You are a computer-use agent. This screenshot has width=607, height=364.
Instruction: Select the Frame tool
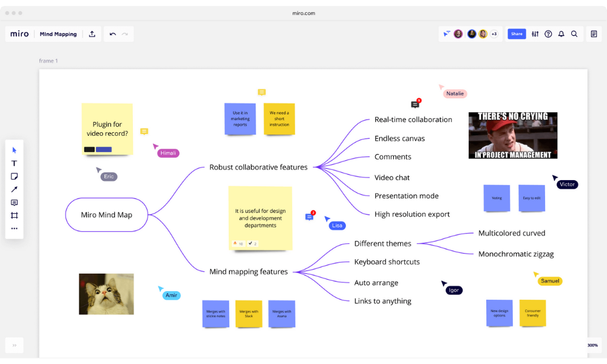coord(15,215)
